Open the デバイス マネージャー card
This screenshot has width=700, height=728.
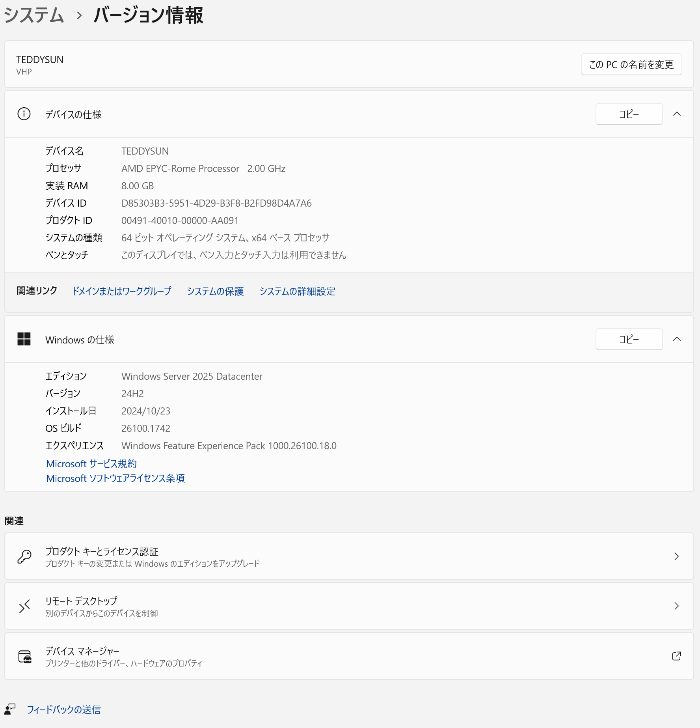349,656
